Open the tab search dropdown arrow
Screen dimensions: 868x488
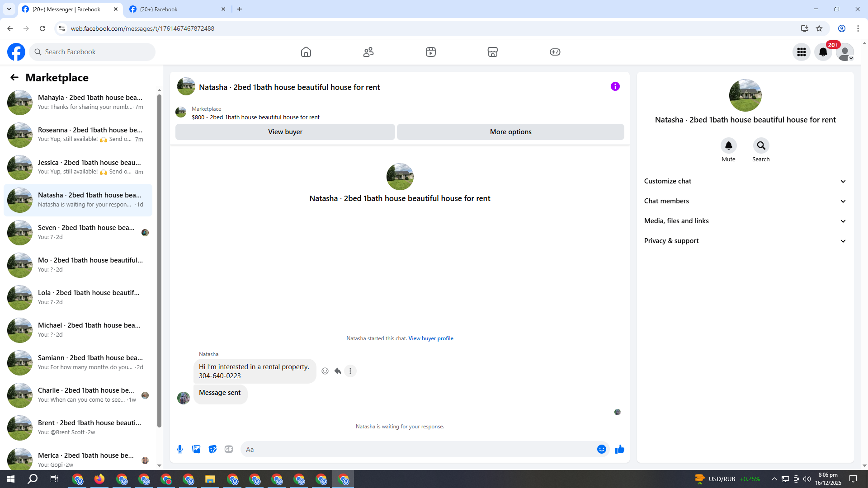tap(9, 9)
